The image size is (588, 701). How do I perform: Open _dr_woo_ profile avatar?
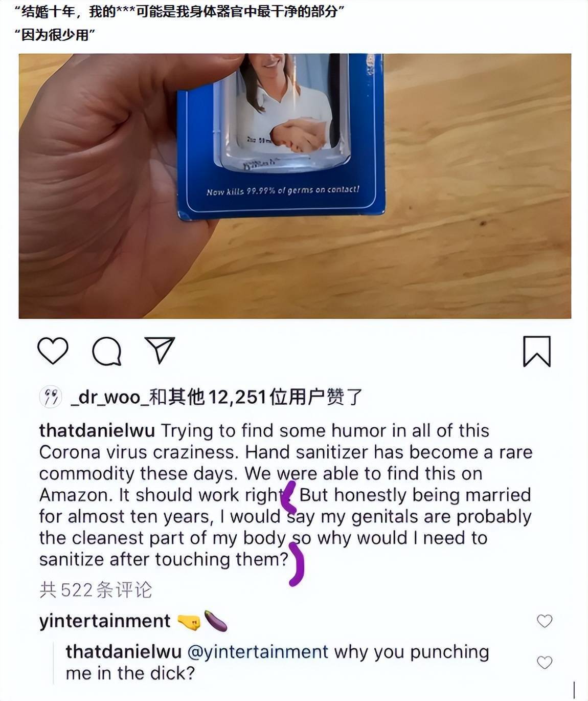[x=50, y=397]
